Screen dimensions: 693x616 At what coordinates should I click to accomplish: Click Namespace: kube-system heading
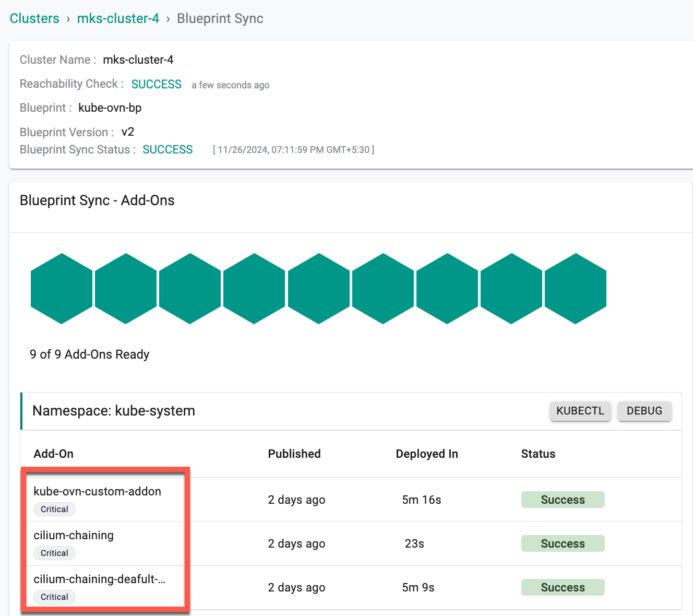114,411
